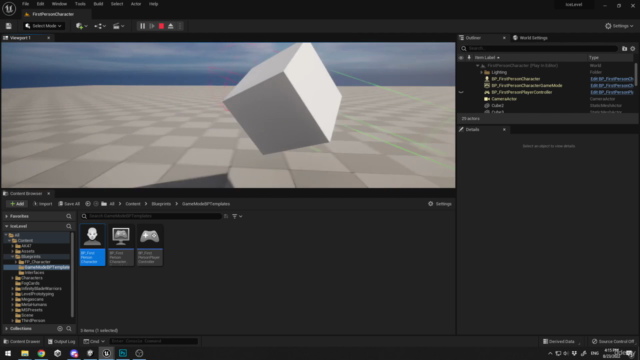
Task: Go back in Content Browser history
Action: (88, 204)
